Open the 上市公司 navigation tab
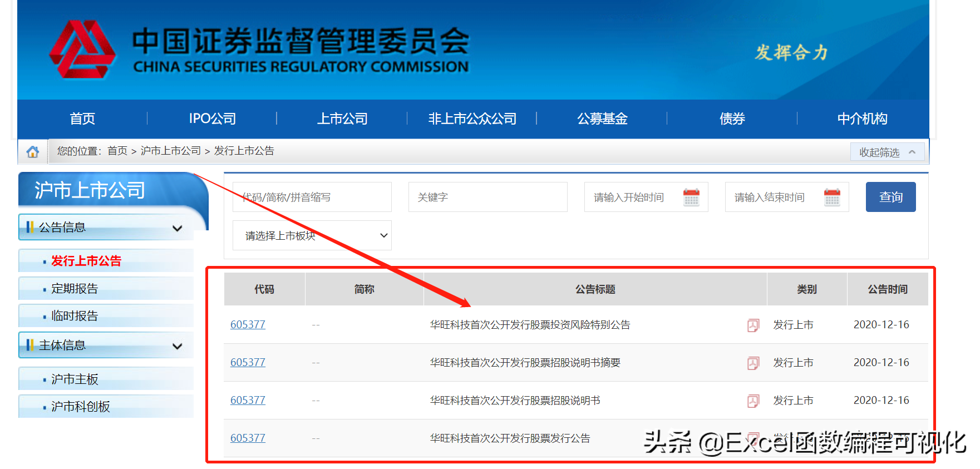Viewport: 980px width, 469px height. pos(342,119)
